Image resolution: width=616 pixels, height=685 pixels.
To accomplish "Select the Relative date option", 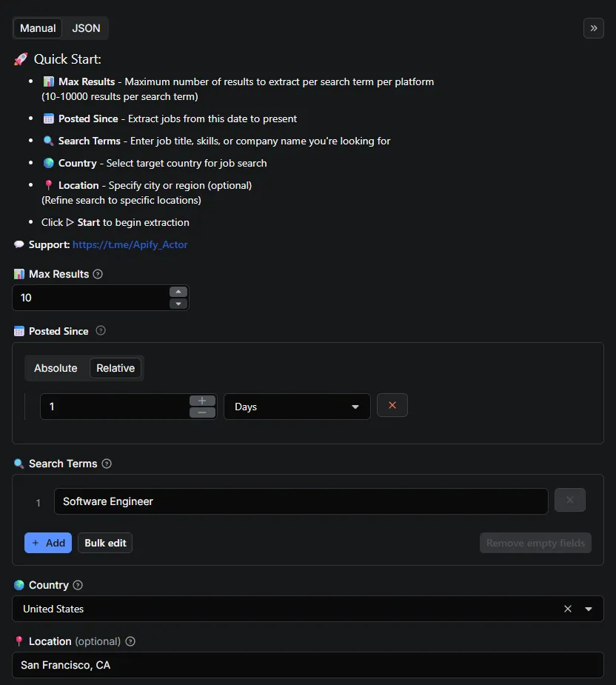I will [x=115, y=368].
